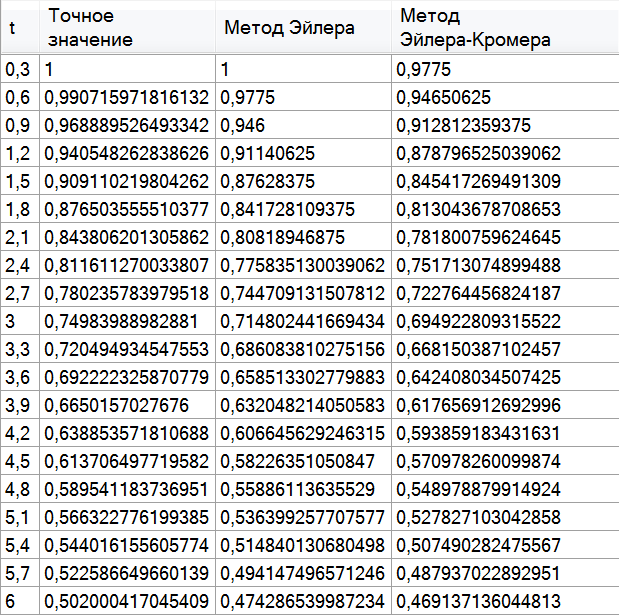This screenshot has width=622, height=615.
Task: Select t cell '1,2'
Action: 20,153
